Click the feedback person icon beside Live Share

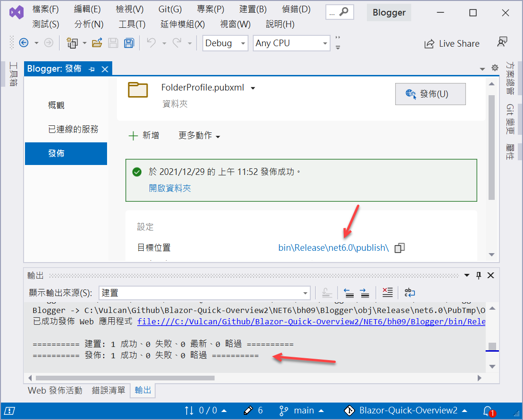pos(502,42)
